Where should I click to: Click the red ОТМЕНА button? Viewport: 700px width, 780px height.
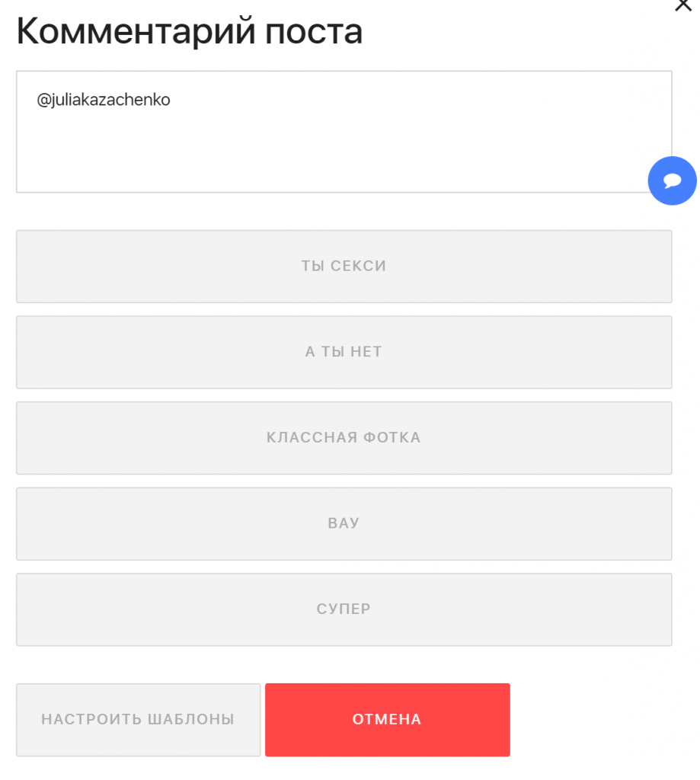(x=388, y=720)
